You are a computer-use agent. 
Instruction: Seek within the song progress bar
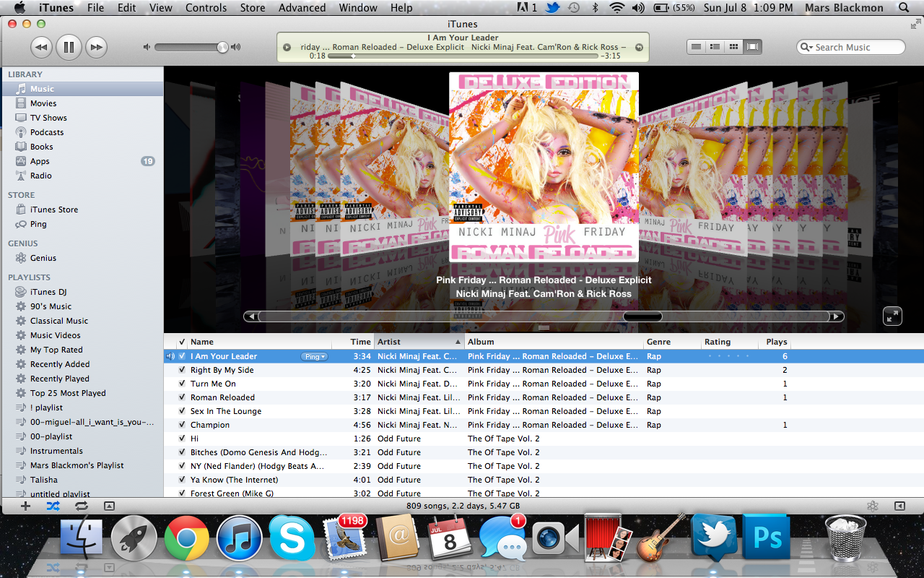tap(463, 56)
